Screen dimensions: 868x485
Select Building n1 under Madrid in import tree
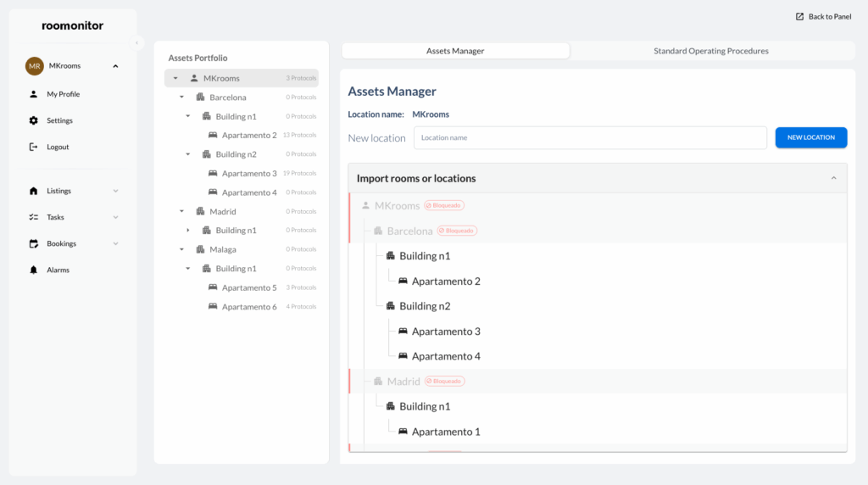pos(425,406)
